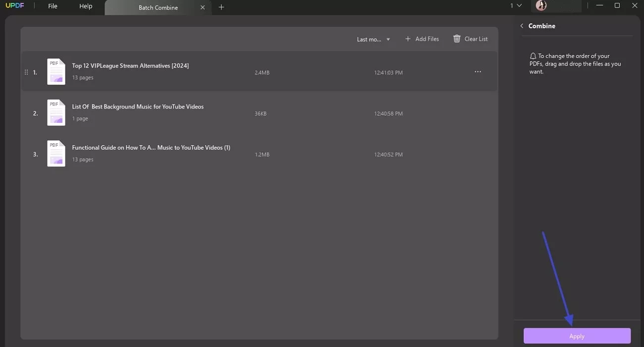Screen dimensions: 644x347
Task: Click the drag handle of the first file
Action: coord(26,72)
